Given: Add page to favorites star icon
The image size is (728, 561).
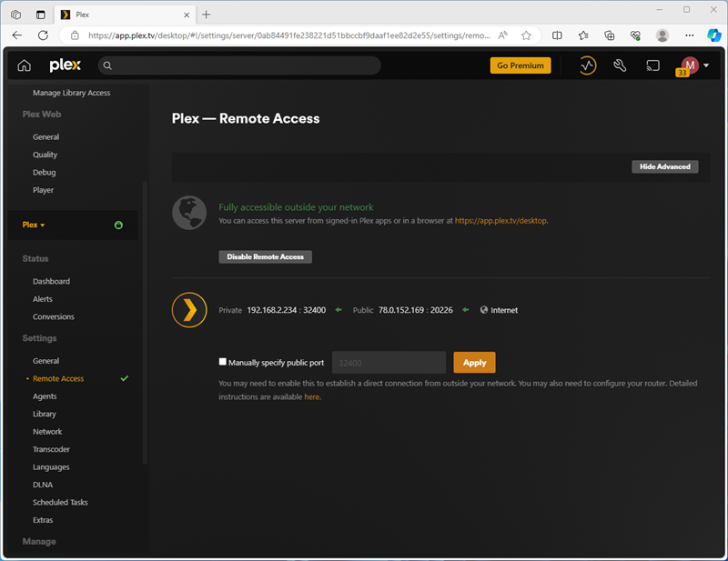Looking at the screenshot, I should [x=526, y=35].
